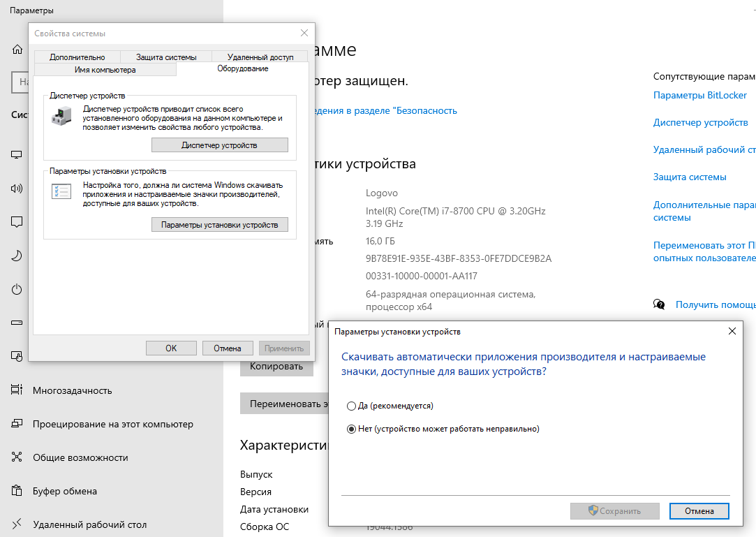
Task: Open the Имя компьютера tab
Action: [105, 70]
